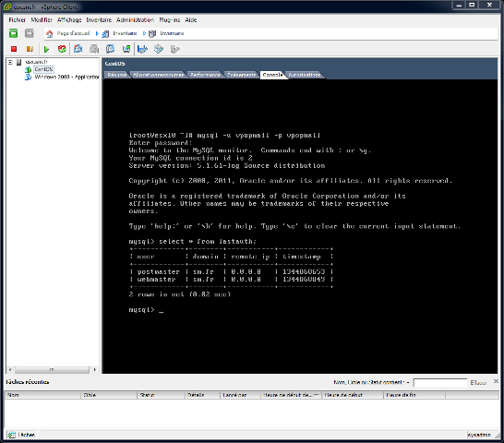Click the Windows 2003 VM icon
This screenshot has height=443, width=504.
pyautogui.click(x=29, y=78)
